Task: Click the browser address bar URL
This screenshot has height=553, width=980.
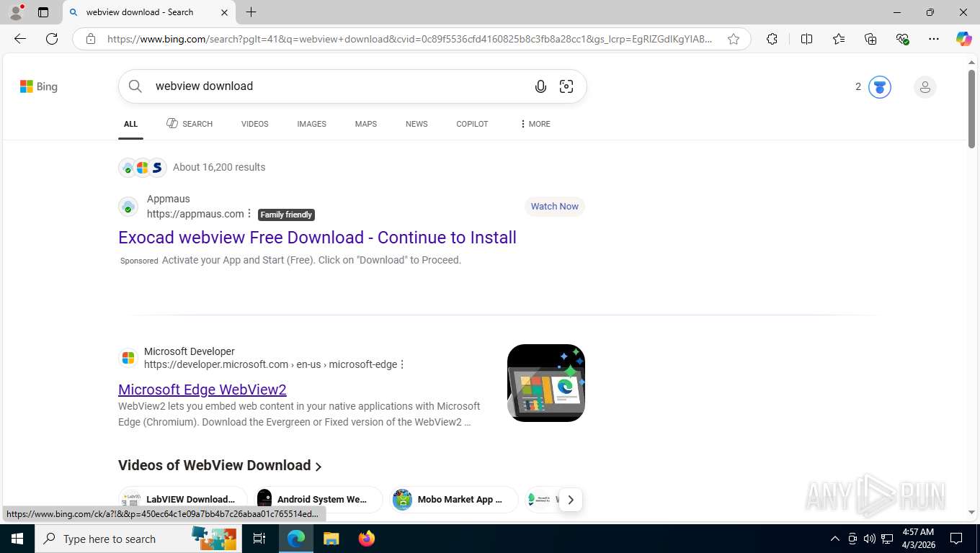Action: [409, 39]
